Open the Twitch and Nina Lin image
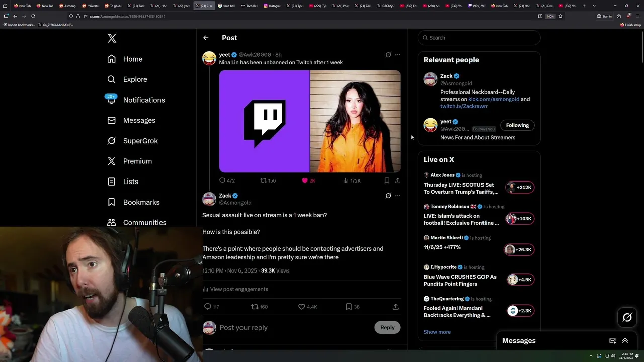Viewport: 644px width, 362px height. 310,121
